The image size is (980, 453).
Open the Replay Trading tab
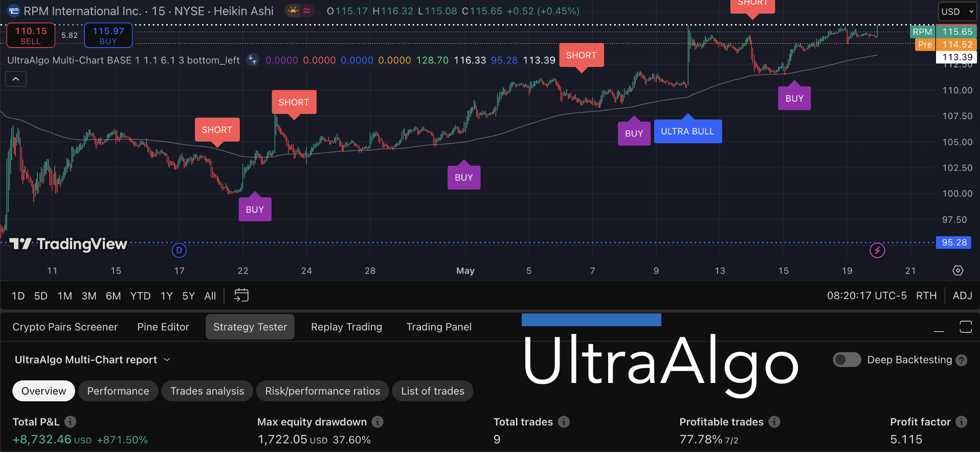346,327
